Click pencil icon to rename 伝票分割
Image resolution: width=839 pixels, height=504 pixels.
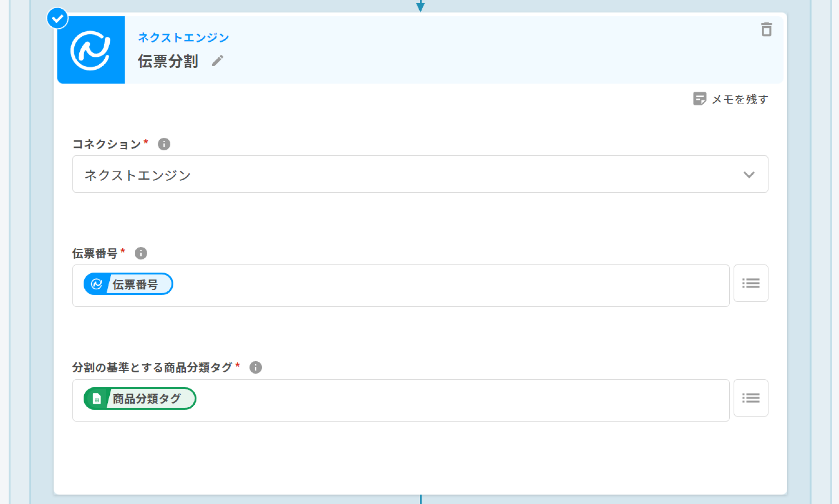click(217, 61)
